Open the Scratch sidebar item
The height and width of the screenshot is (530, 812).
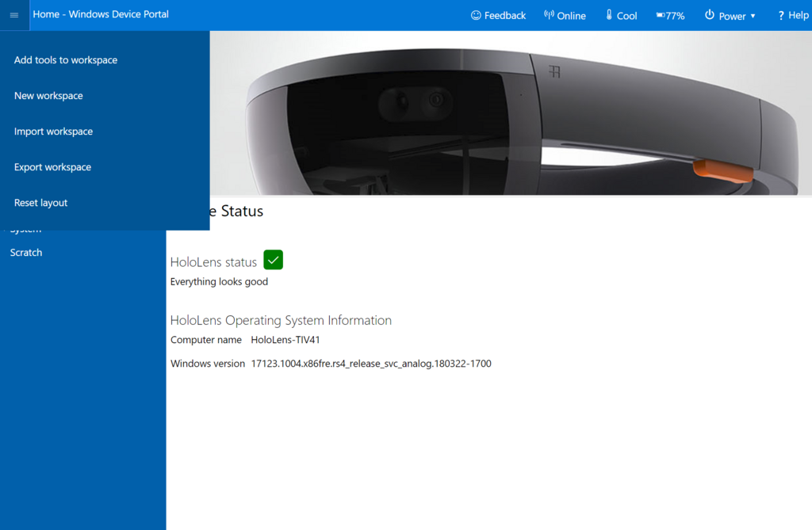click(26, 253)
